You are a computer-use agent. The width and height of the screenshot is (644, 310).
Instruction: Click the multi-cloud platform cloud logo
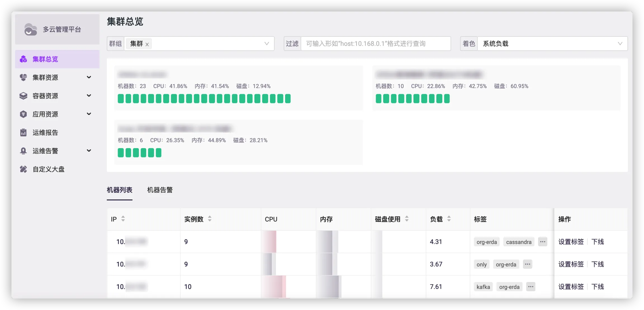[x=30, y=29]
